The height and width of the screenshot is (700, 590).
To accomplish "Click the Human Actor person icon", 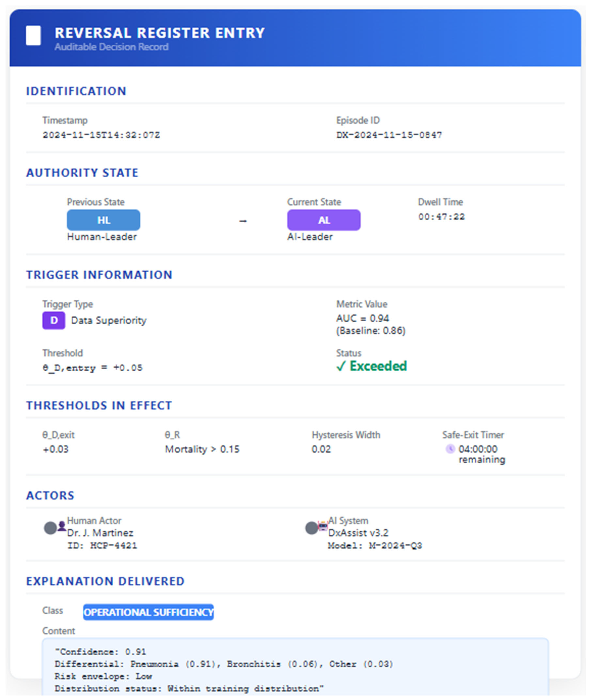I will 62,526.
